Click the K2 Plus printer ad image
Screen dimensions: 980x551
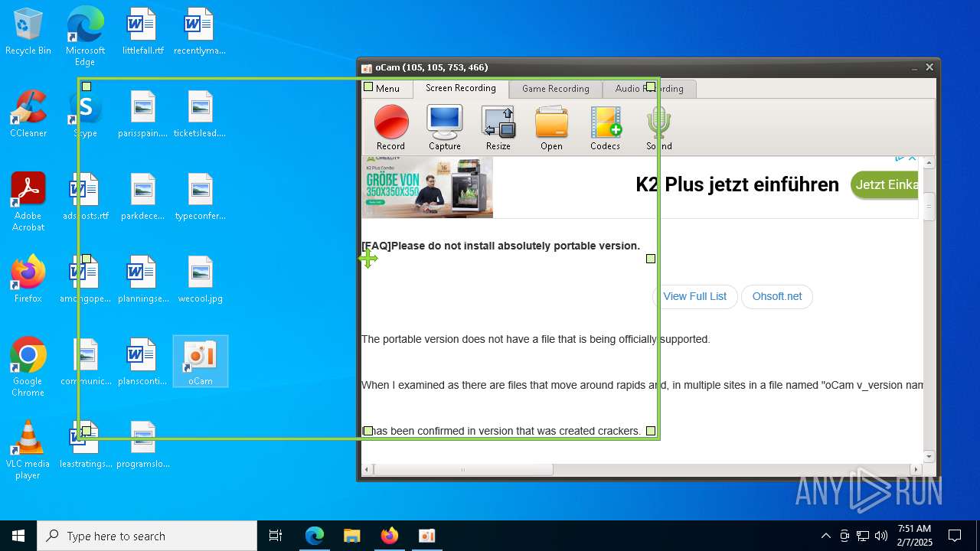[x=427, y=187]
